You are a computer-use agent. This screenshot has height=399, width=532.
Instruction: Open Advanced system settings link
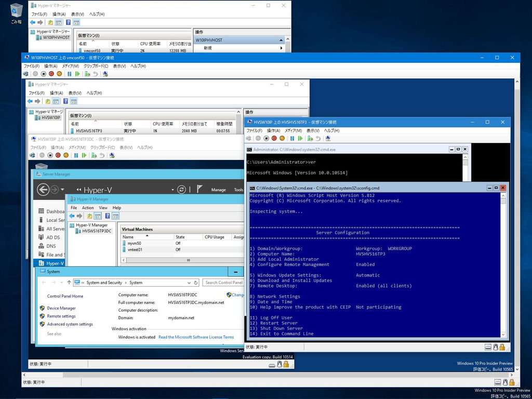(x=70, y=324)
